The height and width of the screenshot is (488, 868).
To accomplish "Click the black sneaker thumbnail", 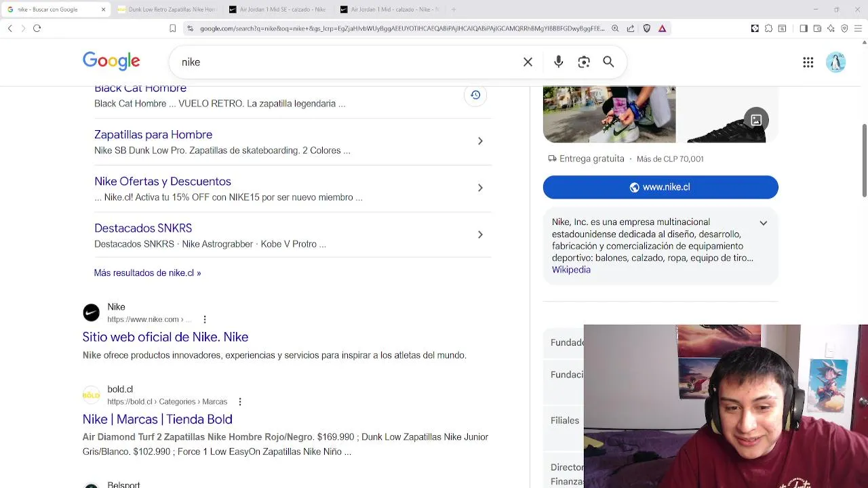I will (x=727, y=115).
